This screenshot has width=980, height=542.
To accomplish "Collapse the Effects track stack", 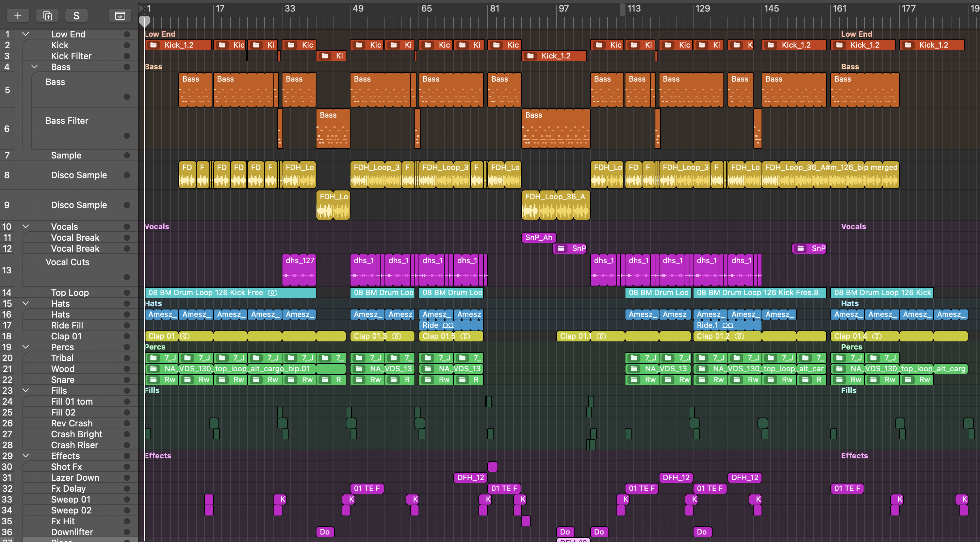I will click(x=26, y=455).
